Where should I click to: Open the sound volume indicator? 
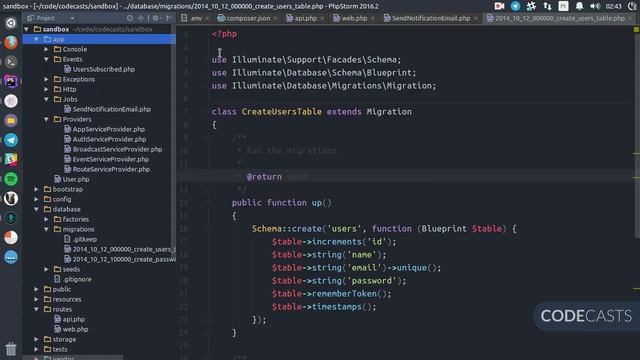[x=595, y=6]
